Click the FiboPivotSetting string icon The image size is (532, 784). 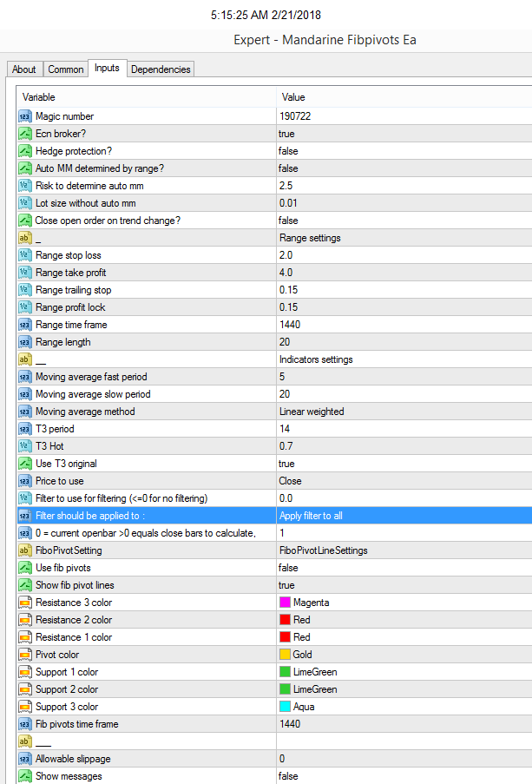[x=25, y=550]
